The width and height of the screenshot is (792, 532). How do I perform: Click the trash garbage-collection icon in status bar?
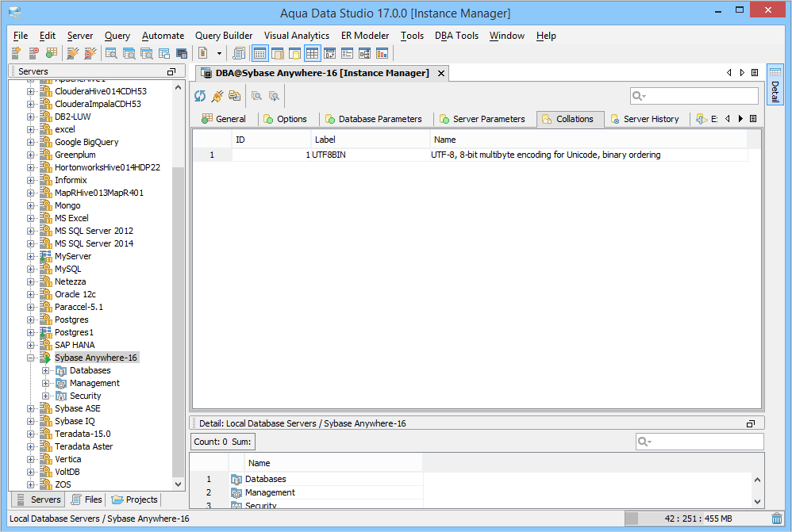tap(777, 519)
